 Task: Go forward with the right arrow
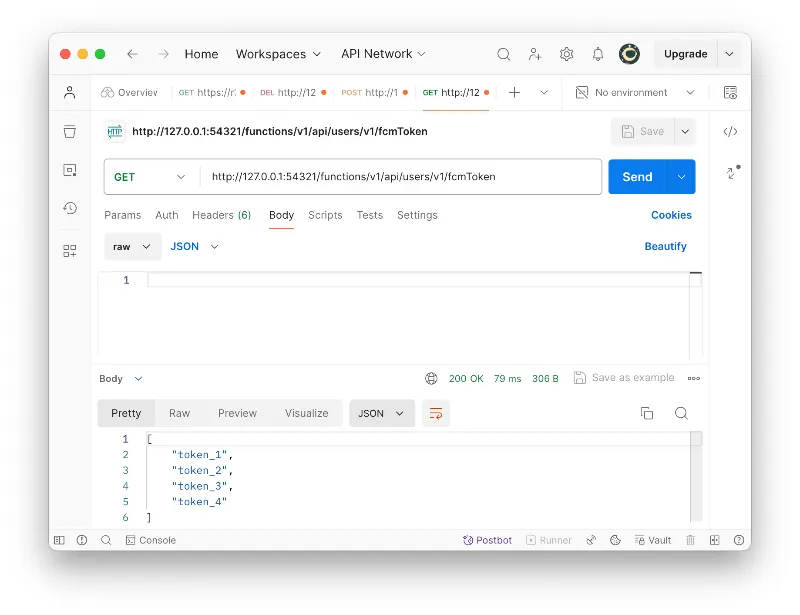163,54
